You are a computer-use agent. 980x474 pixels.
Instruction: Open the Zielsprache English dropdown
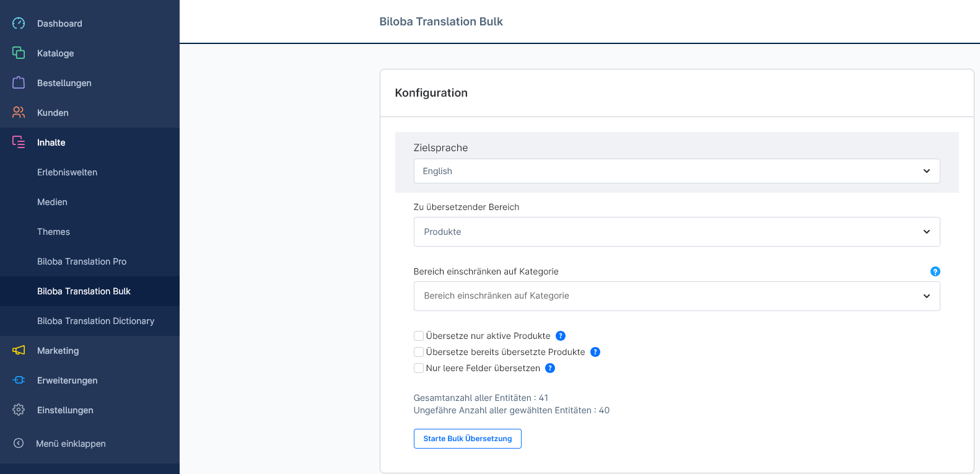click(x=676, y=171)
